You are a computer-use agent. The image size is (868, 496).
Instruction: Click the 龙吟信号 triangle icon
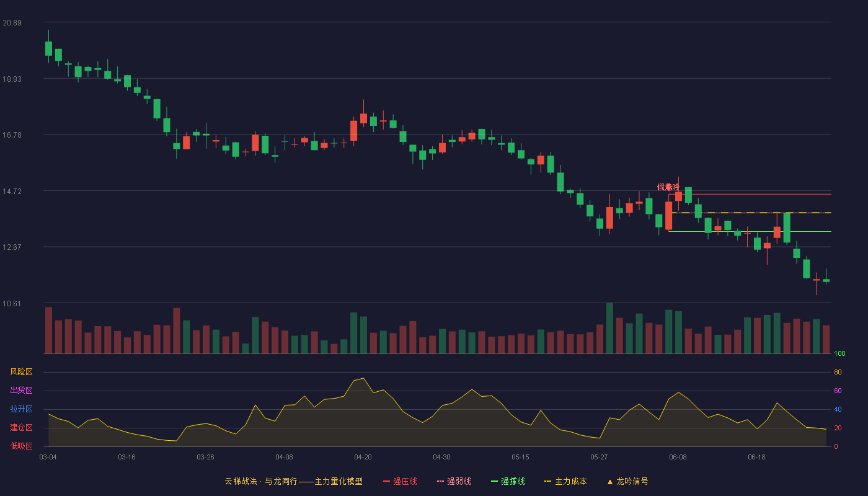[609, 482]
